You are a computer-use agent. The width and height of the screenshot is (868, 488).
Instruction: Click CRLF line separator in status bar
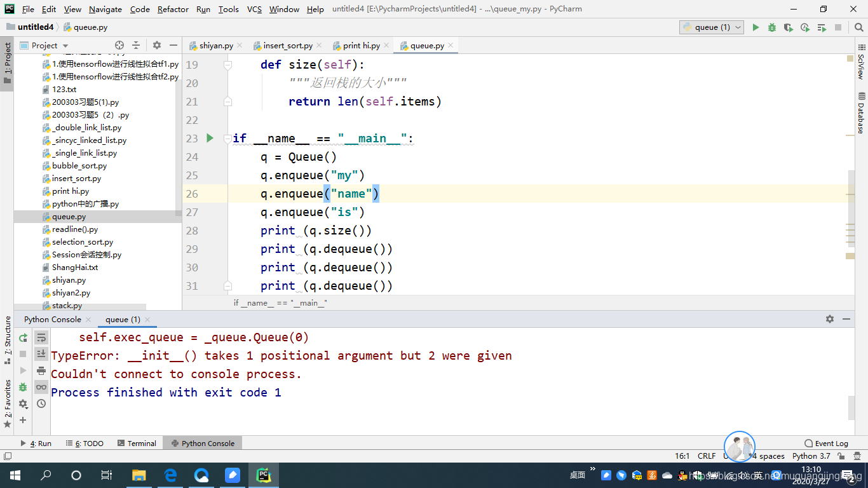click(706, 456)
